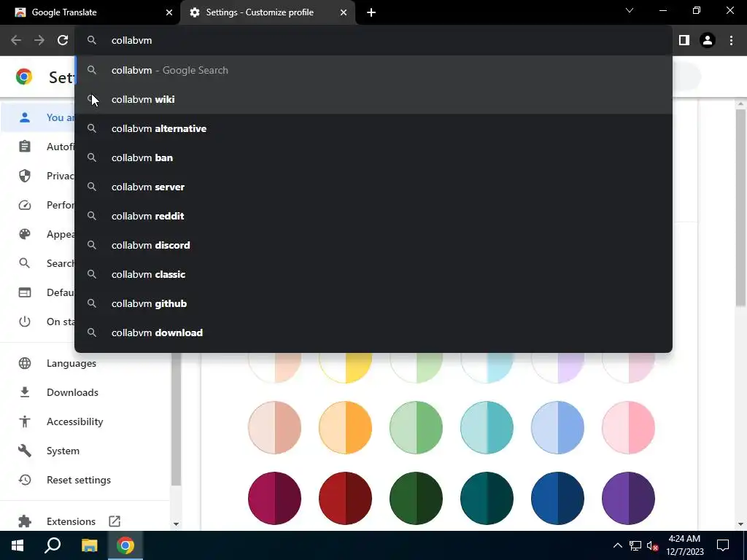Click the Accessibility person icon

tap(25, 421)
